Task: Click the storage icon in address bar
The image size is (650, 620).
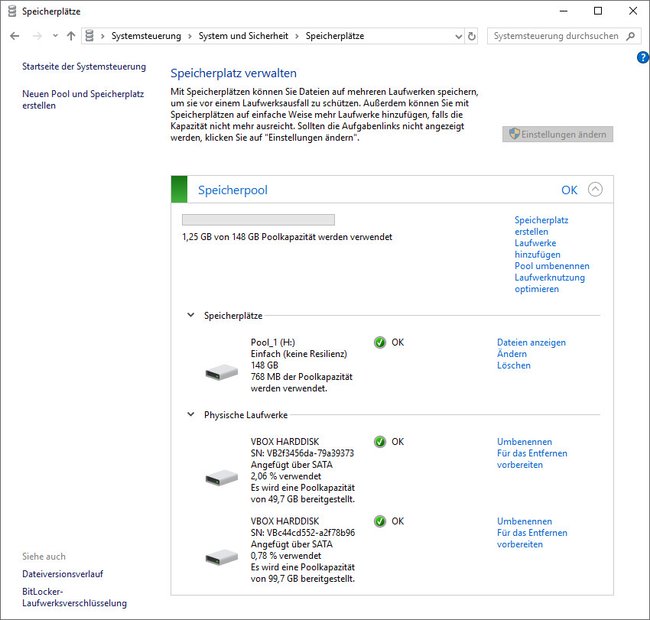Action: [x=89, y=36]
